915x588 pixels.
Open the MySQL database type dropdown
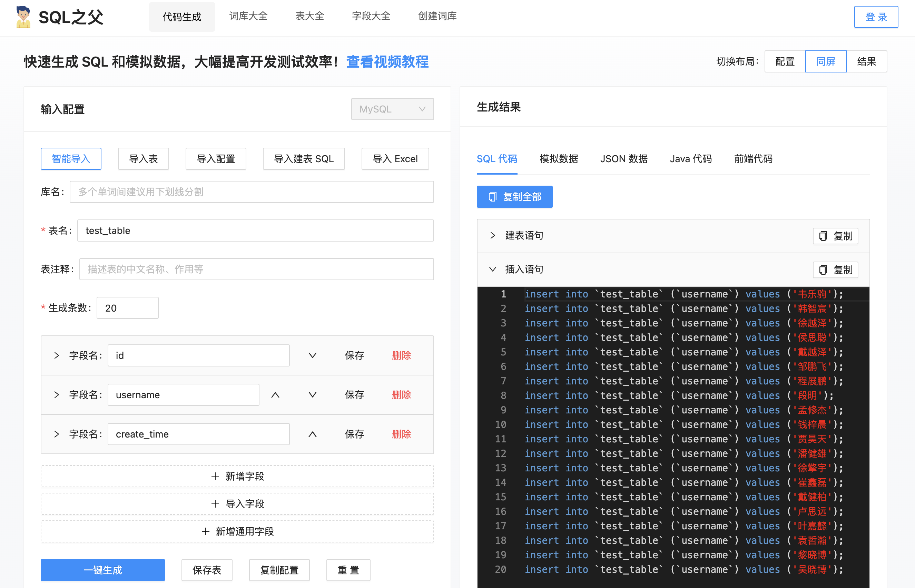tap(392, 109)
